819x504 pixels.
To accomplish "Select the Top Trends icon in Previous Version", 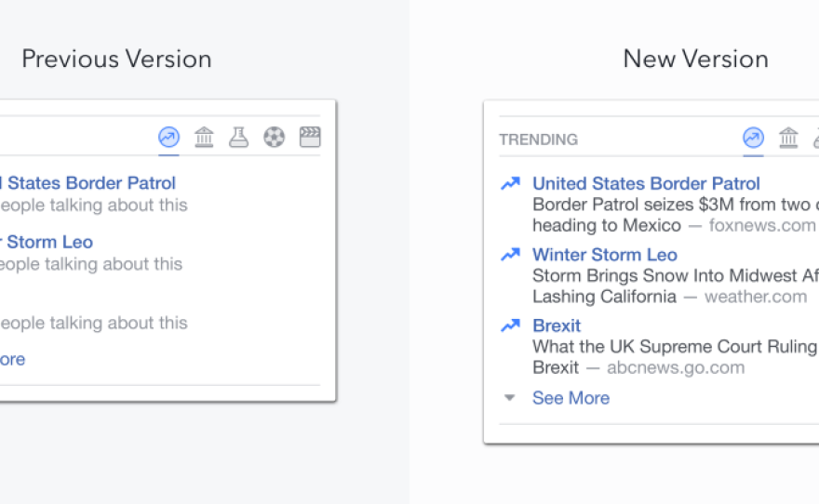I will (168, 138).
